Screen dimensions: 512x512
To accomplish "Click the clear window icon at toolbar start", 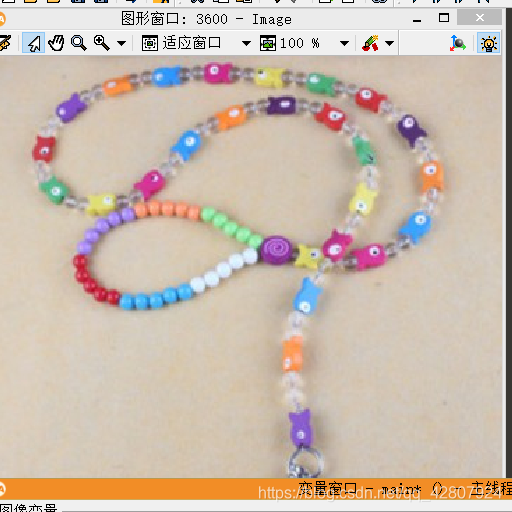I will pyautogui.click(x=5, y=43).
